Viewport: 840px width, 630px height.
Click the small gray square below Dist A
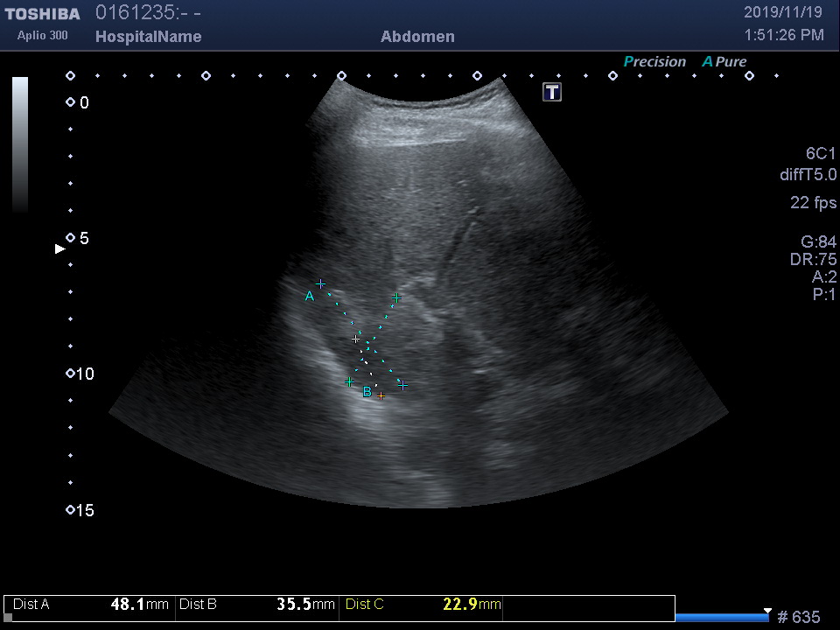point(8,618)
